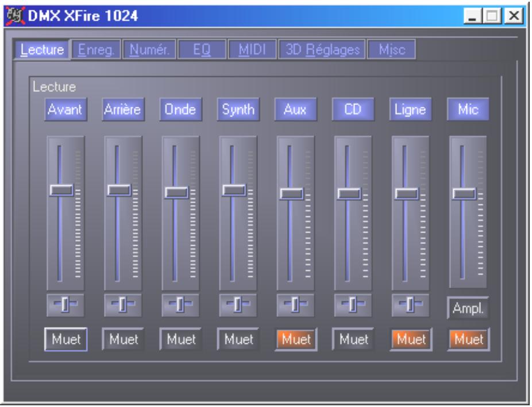The height and width of the screenshot is (407, 532).
Task: Go to the Misc tab
Action: [392, 50]
